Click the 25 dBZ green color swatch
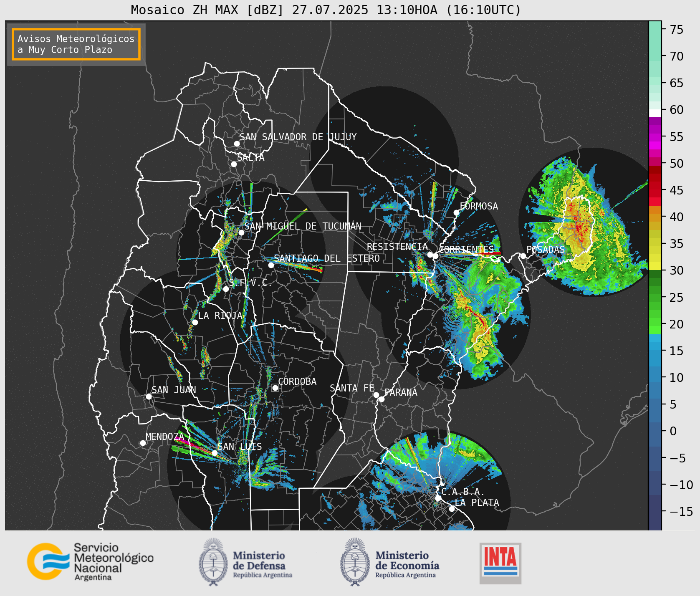Screen dimensions: 700x596 tap(655, 297)
